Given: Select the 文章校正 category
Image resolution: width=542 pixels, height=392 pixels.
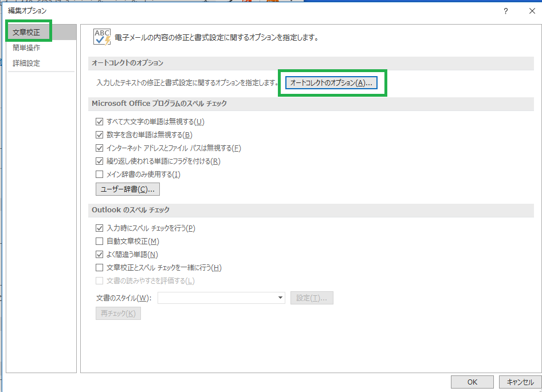Looking at the screenshot, I should [41, 32].
